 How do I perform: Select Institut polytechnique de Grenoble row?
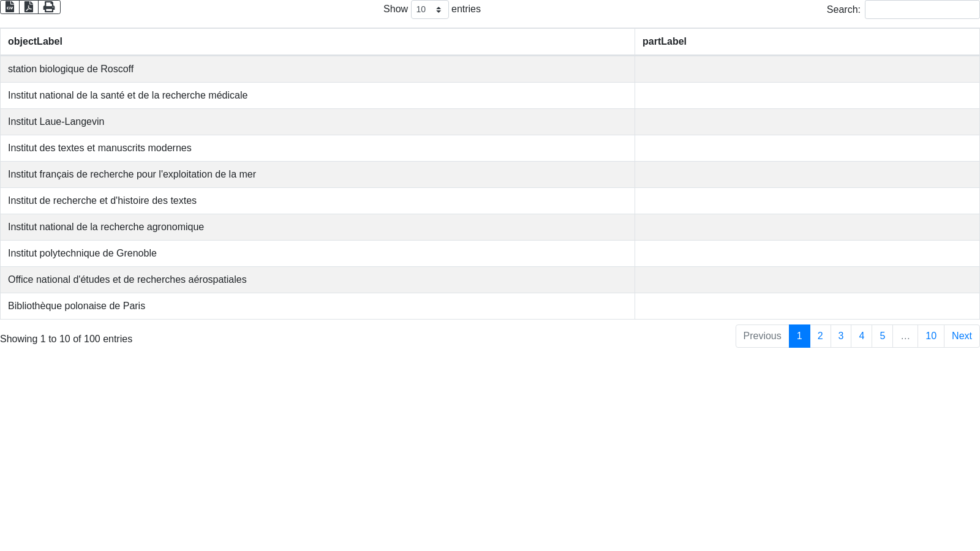[x=490, y=253]
